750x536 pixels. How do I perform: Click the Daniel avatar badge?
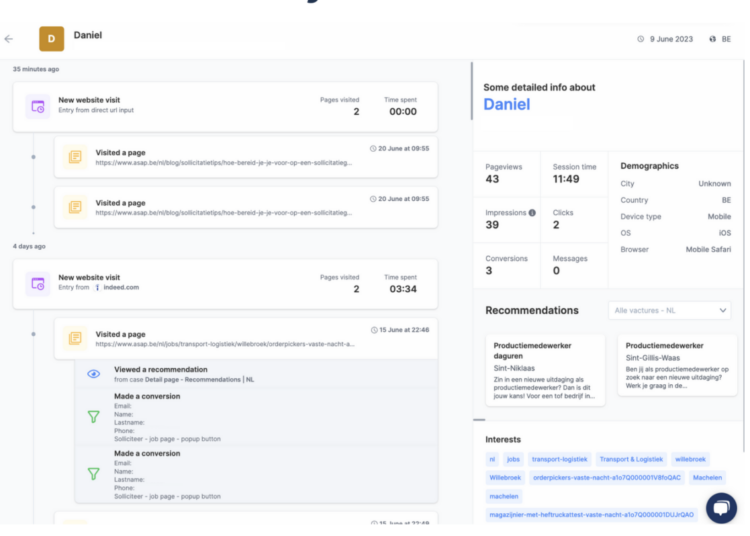[x=51, y=39]
